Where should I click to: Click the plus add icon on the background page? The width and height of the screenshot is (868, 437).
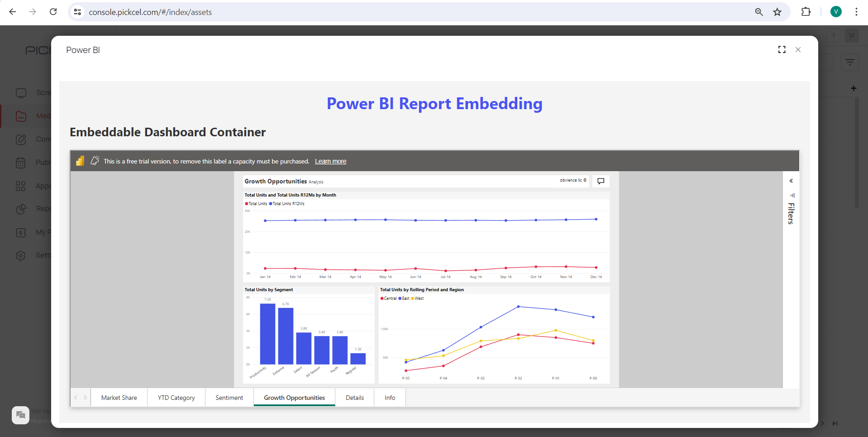click(854, 88)
